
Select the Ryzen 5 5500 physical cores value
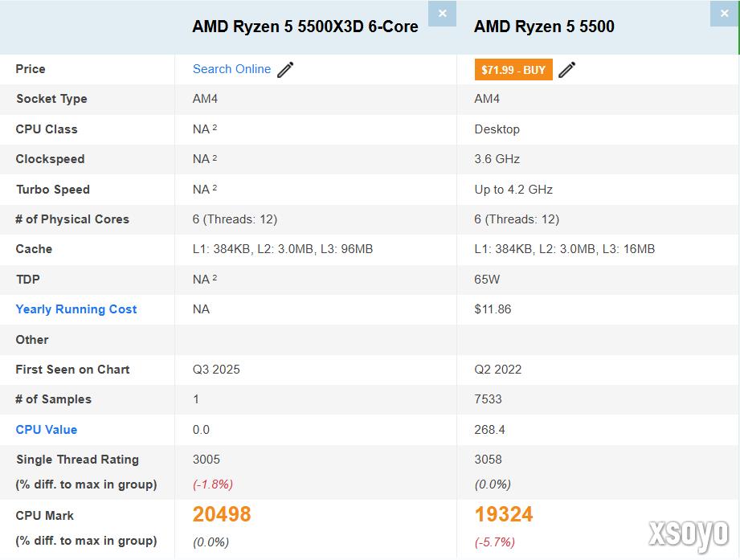pos(517,219)
